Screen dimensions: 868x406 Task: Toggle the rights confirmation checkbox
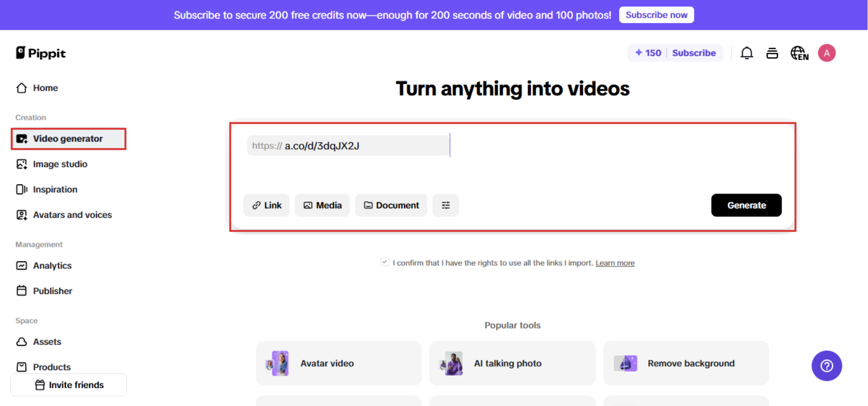385,262
